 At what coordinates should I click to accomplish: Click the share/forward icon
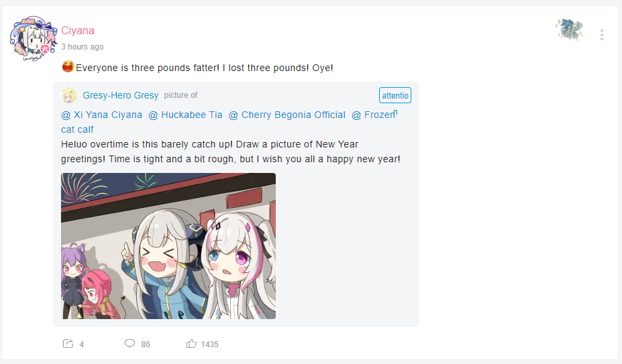68,344
